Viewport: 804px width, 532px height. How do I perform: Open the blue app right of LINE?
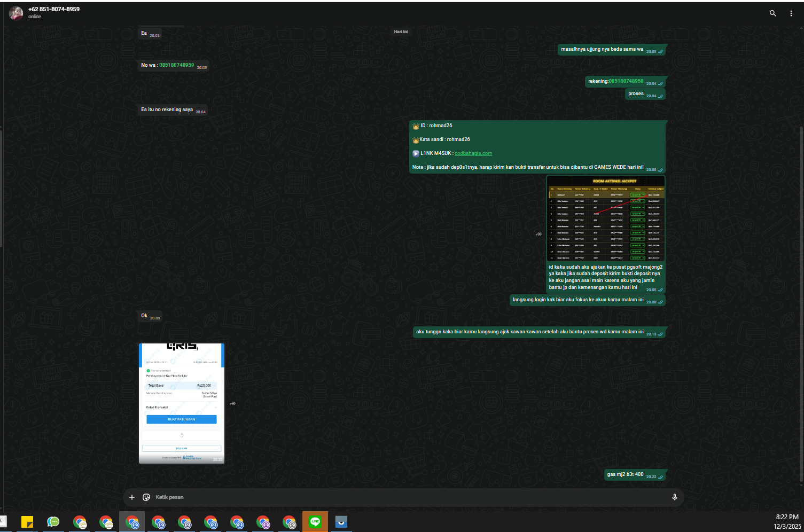341,522
